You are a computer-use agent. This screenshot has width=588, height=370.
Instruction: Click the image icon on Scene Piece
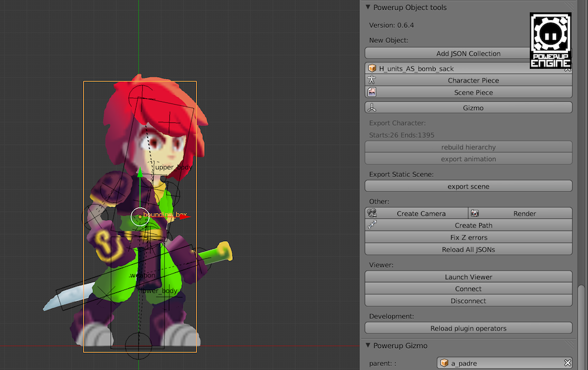[372, 92]
